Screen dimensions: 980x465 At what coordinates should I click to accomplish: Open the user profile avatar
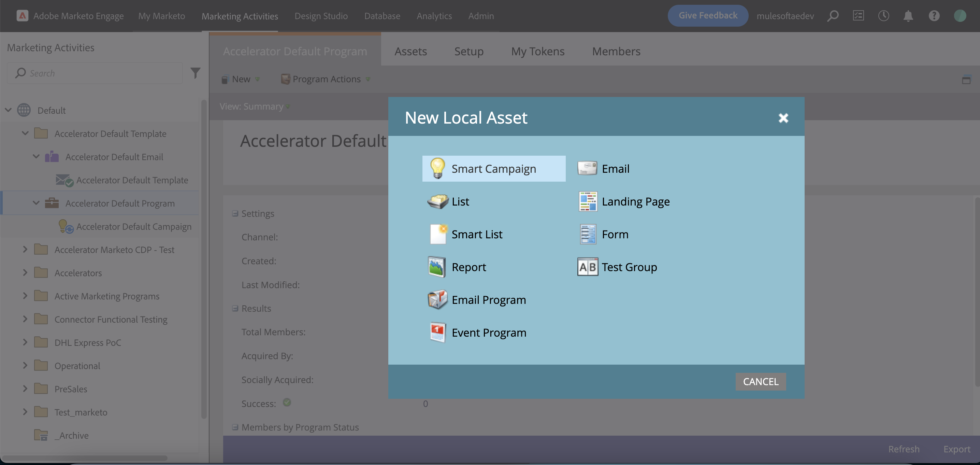(960, 16)
